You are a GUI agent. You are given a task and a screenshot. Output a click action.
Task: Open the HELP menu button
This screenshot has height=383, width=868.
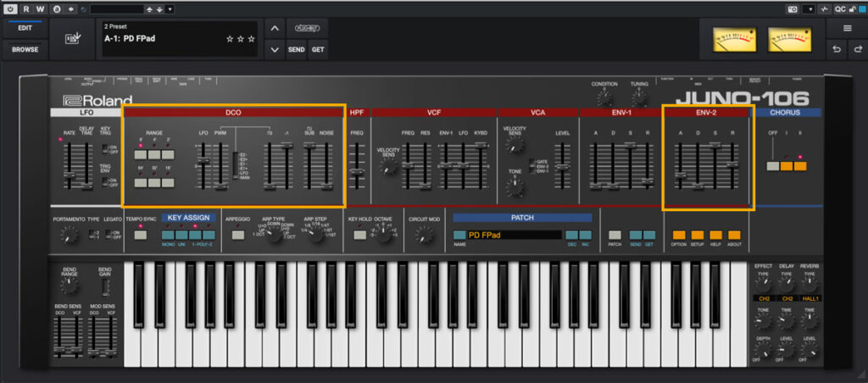pyautogui.click(x=715, y=235)
